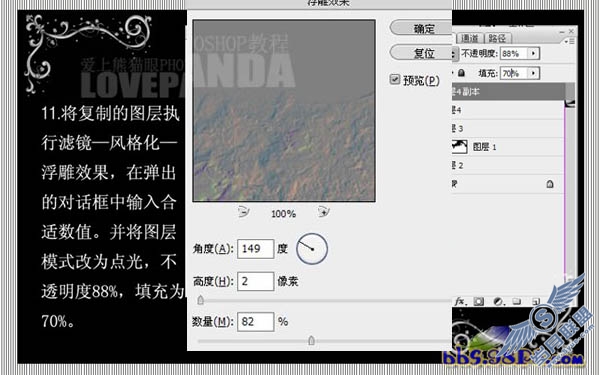This screenshot has width=600, height=375.
Task: Click the 复位 reset button
Action: tap(421, 53)
